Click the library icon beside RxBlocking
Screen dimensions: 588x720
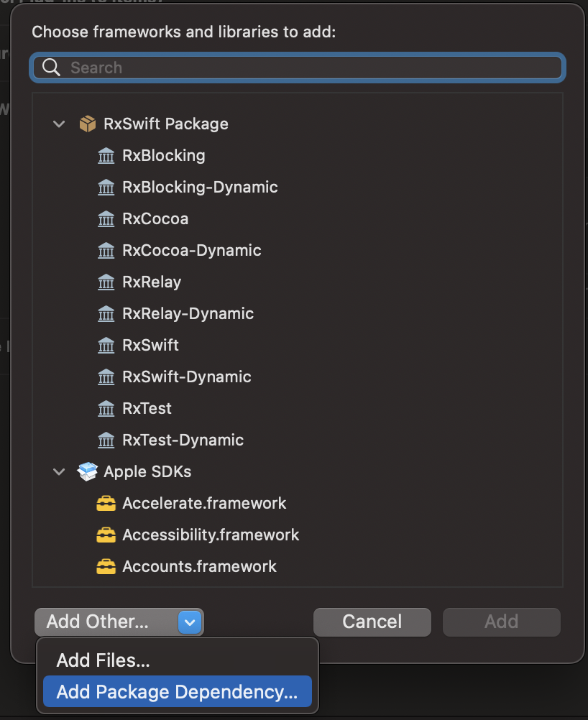coord(106,156)
